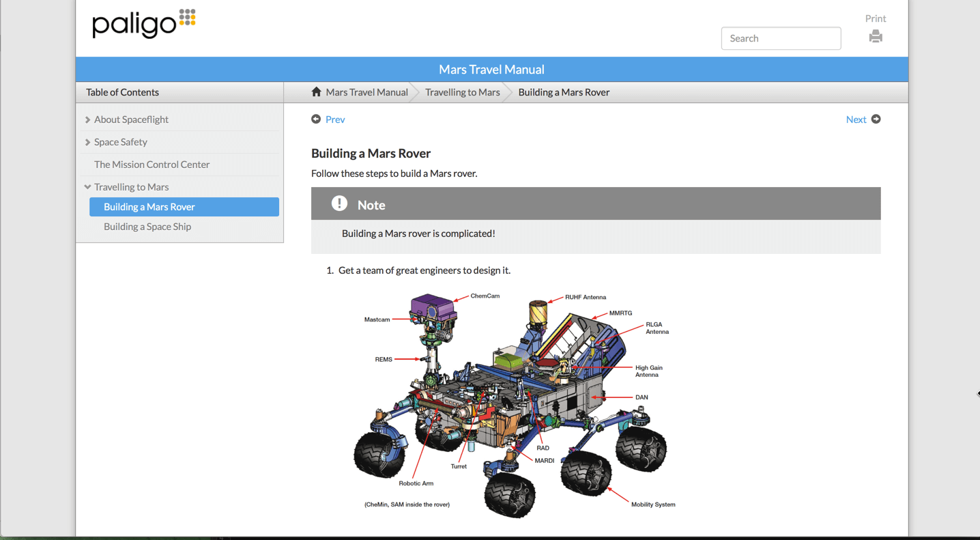Select Building a Mars Rover in sidebar

click(149, 207)
